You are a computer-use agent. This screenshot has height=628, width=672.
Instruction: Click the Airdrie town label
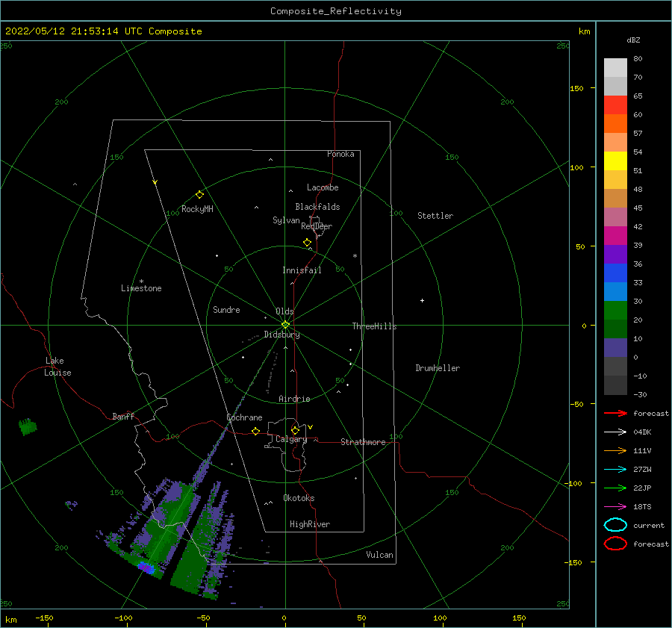click(x=294, y=399)
